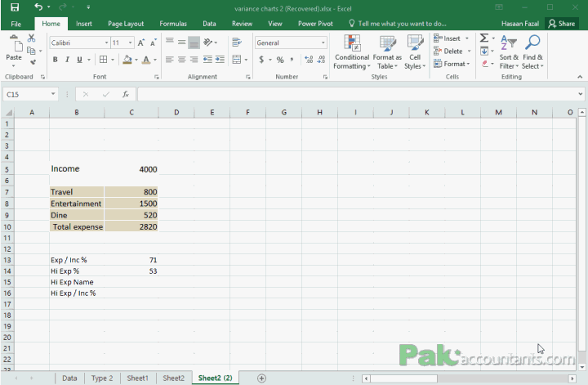Switch to the Formulas tab

click(x=173, y=24)
